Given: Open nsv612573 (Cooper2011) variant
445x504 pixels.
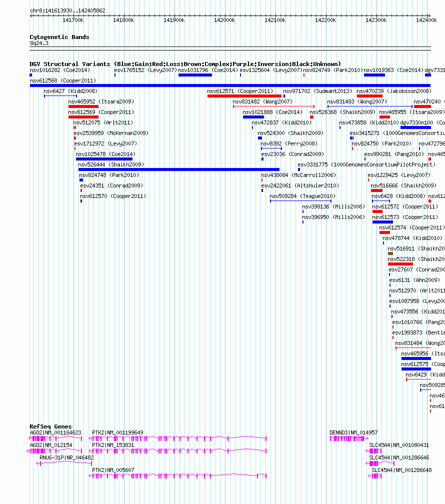Looking at the screenshot, I should [x=405, y=217].
